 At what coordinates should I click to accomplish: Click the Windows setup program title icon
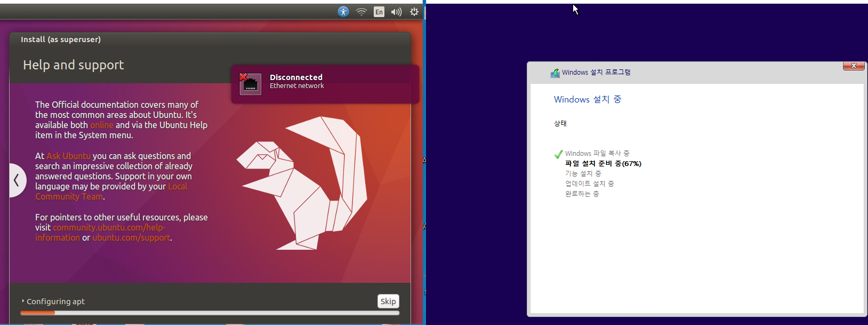(555, 73)
